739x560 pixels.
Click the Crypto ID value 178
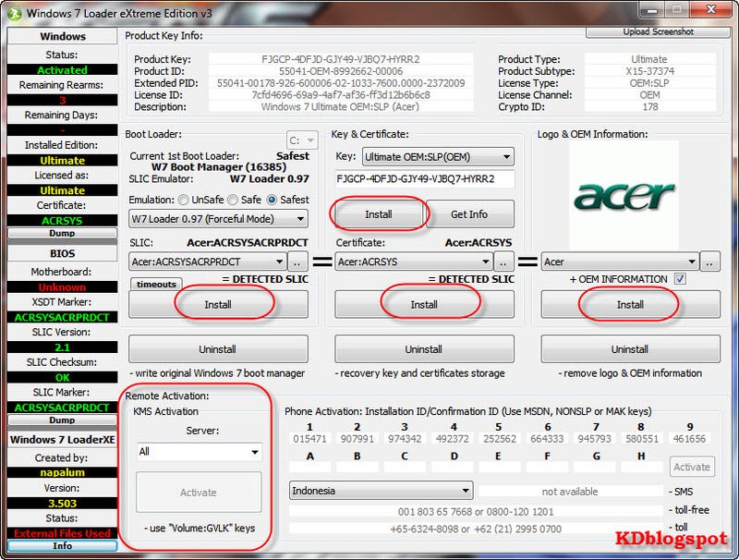[x=650, y=106]
